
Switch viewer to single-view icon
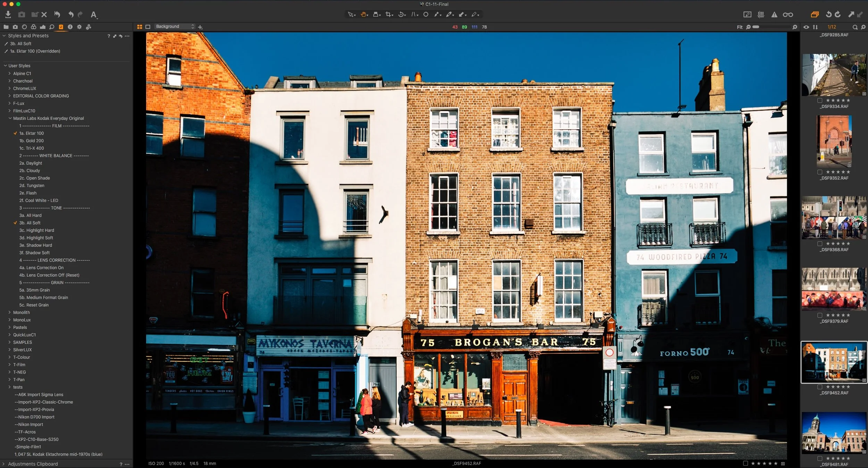pos(148,27)
